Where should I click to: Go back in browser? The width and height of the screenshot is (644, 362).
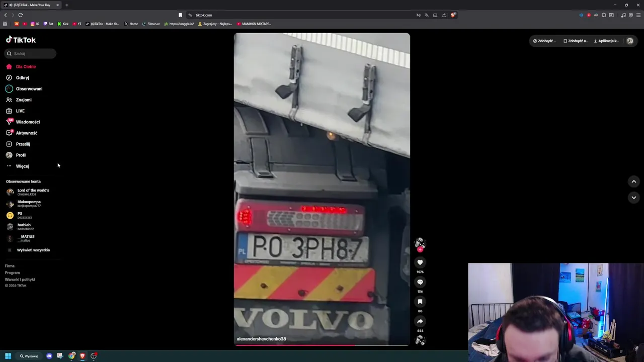pos(6,15)
